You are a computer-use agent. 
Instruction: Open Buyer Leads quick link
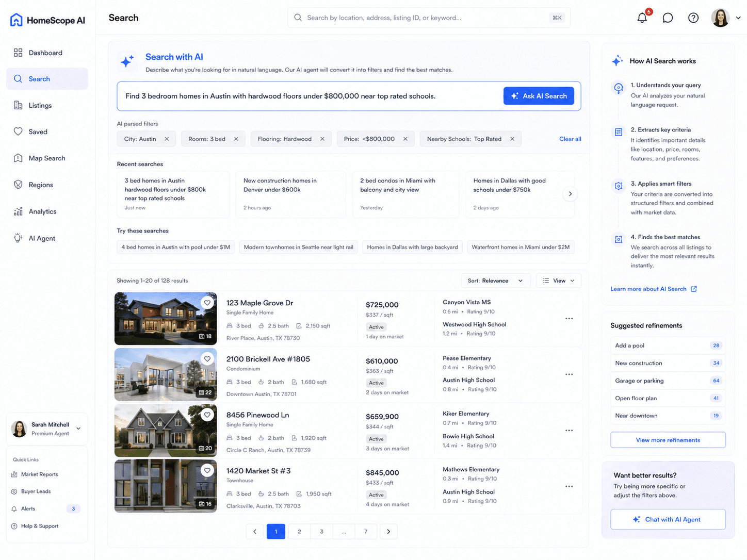click(x=31, y=491)
